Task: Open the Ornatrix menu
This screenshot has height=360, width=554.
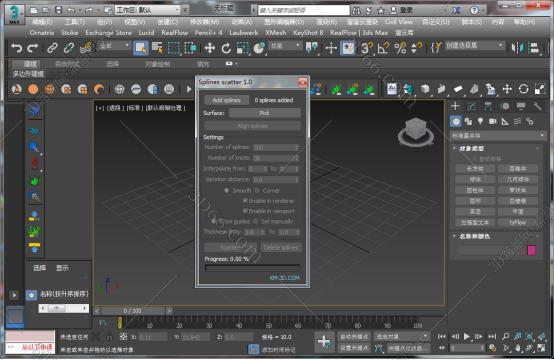Action: pos(42,33)
